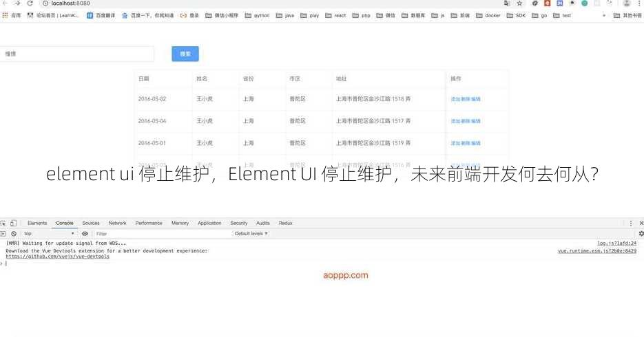Viewport: 644px width, 337px height.
Task: Open the vue.runtime.esm.js source link
Action: (x=597, y=250)
